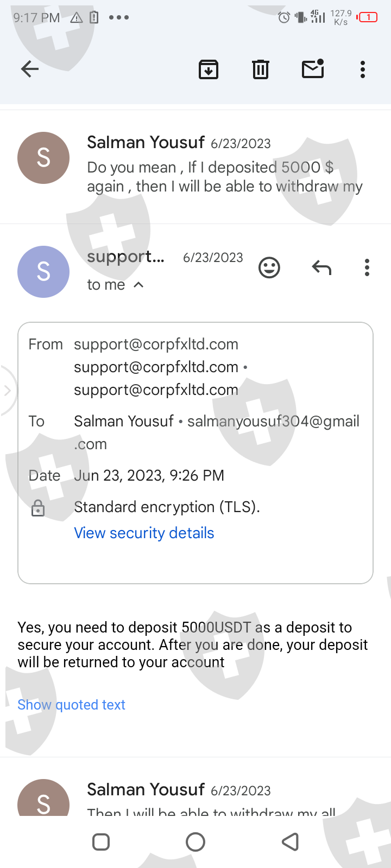This screenshot has width=391, height=868.
Task: Expand collapsed Salman Yousuf message at top
Action: (x=223, y=167)
